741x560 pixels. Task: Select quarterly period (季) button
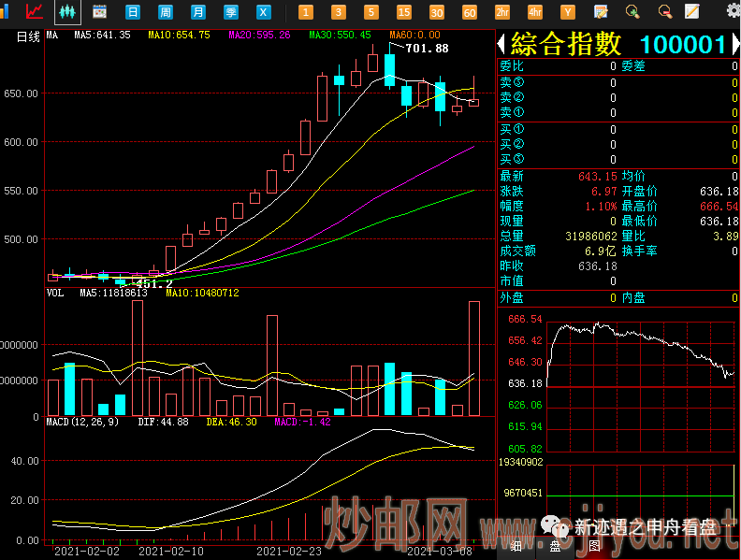[x=231, y=12]
